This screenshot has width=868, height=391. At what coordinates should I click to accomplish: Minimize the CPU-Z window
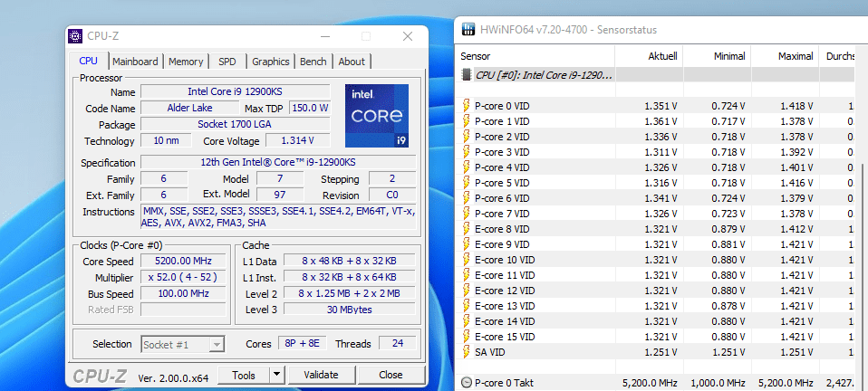324,36
